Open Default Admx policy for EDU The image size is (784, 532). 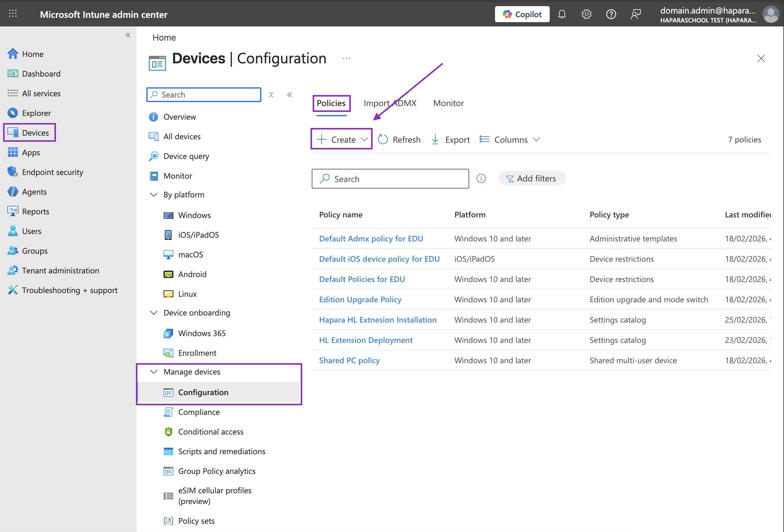[x=371, y=239]
